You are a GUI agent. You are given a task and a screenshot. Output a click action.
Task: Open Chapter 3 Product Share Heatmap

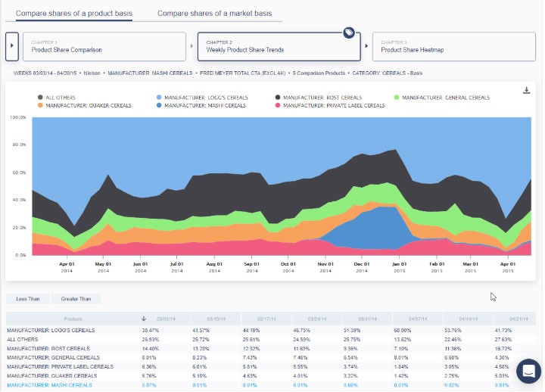tap(454, 47)
